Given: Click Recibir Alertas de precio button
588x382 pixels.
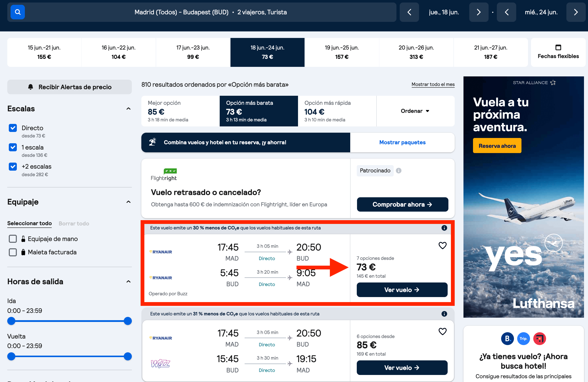Looking at the screenshot, I should (x=70, y=87).
